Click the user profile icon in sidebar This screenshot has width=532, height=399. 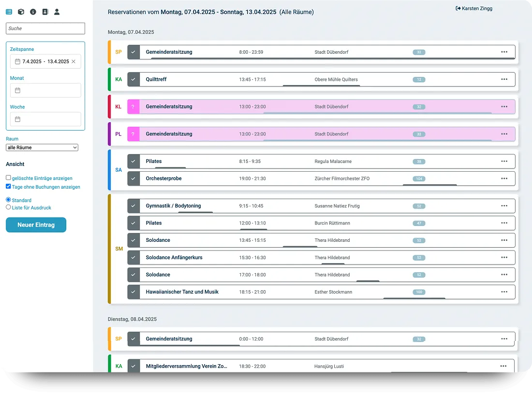(57, 12)
